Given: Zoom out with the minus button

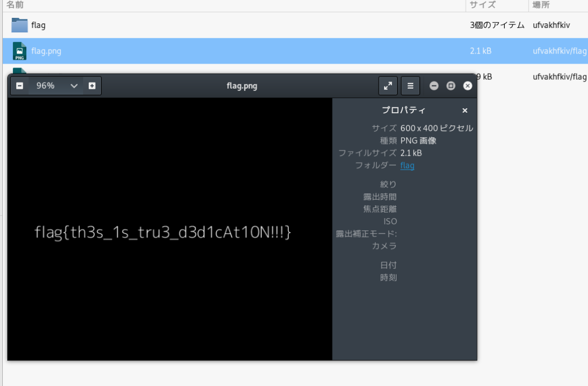Looking at the screenshot, I should coord(20,86).
